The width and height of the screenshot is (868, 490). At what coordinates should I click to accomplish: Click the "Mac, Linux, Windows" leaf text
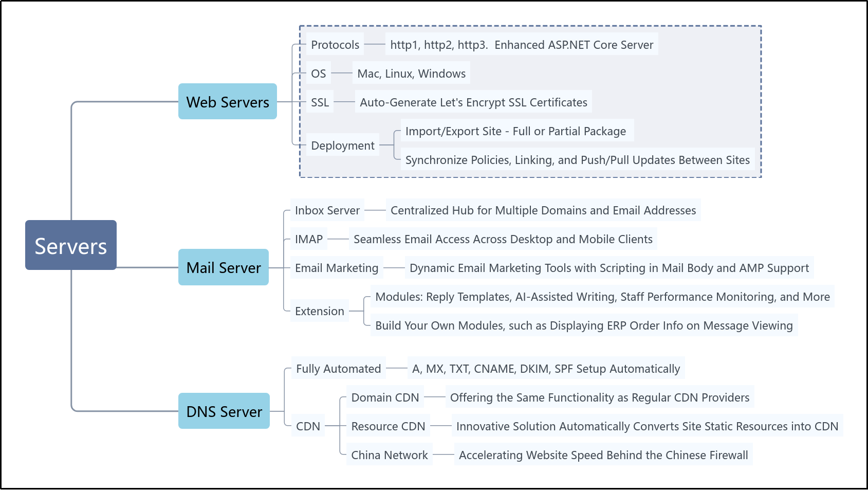point(411,74)
